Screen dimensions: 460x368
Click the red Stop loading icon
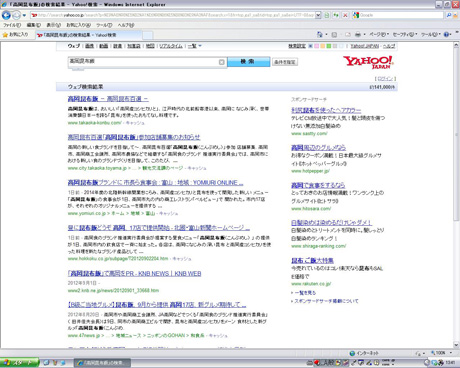coord(345,15)
